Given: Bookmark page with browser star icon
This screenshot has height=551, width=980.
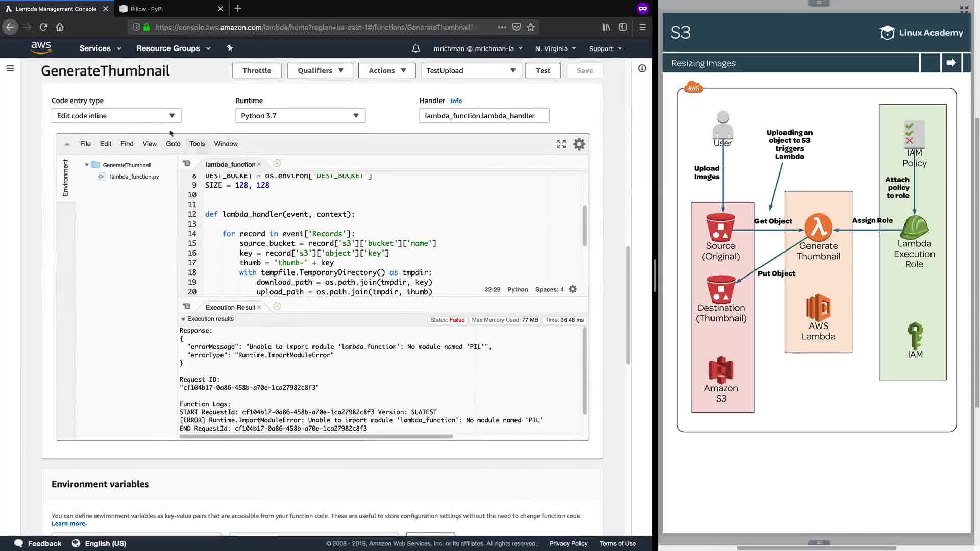Looking at the screenshot, I should pyautogui.click(x=531, y=27).
